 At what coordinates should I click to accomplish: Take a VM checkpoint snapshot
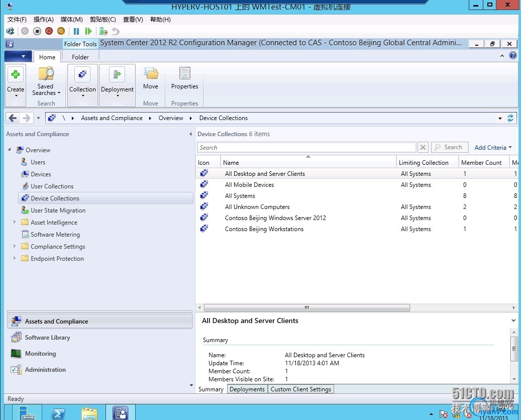click(103, 31)
